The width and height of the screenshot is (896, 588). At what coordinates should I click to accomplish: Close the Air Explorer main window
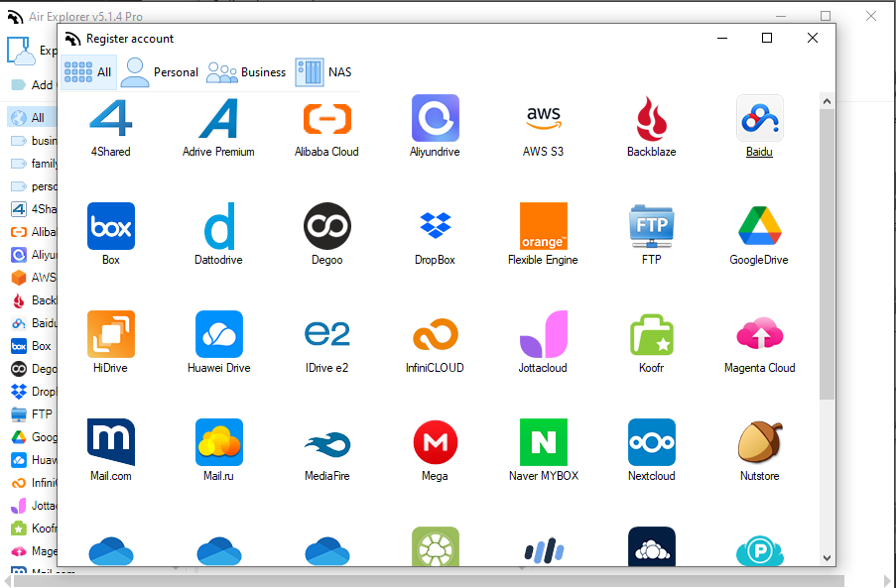(871, 16)
